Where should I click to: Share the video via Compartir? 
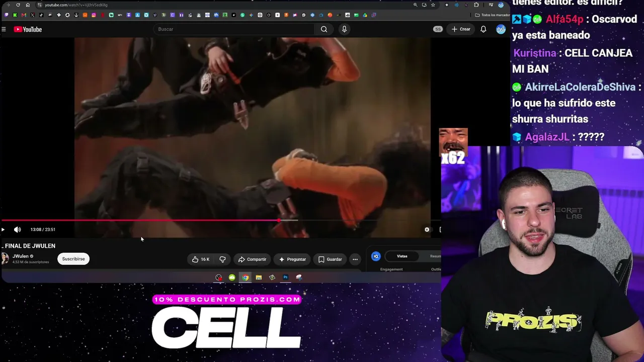[252, 259]
